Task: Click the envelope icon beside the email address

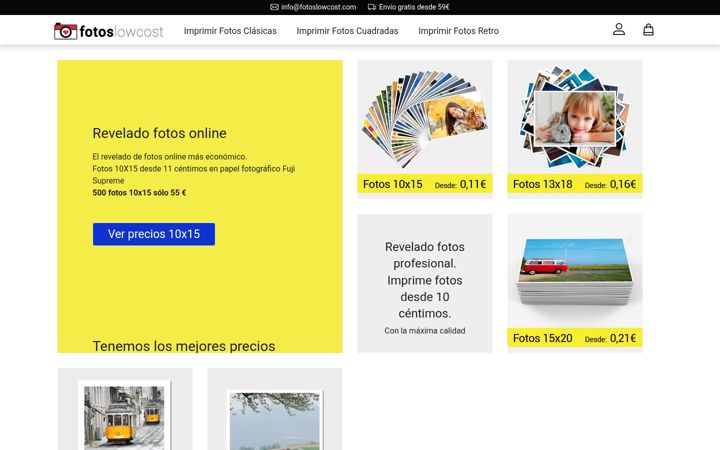Action: click(274, 7)
